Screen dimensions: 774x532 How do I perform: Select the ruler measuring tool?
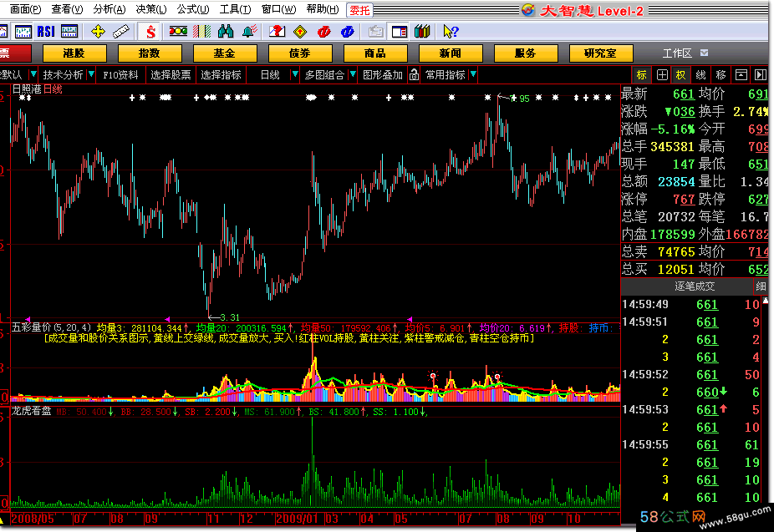[121, 32]
